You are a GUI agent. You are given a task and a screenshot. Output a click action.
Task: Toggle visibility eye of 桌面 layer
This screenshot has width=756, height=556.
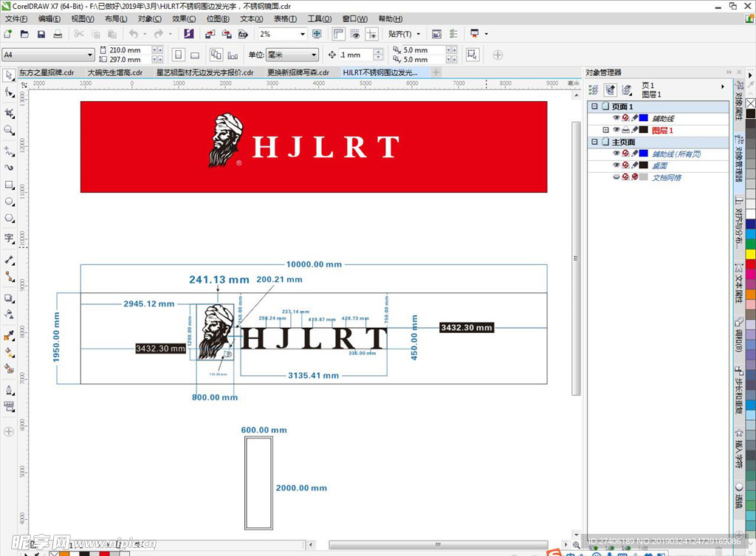pos(616,165)
